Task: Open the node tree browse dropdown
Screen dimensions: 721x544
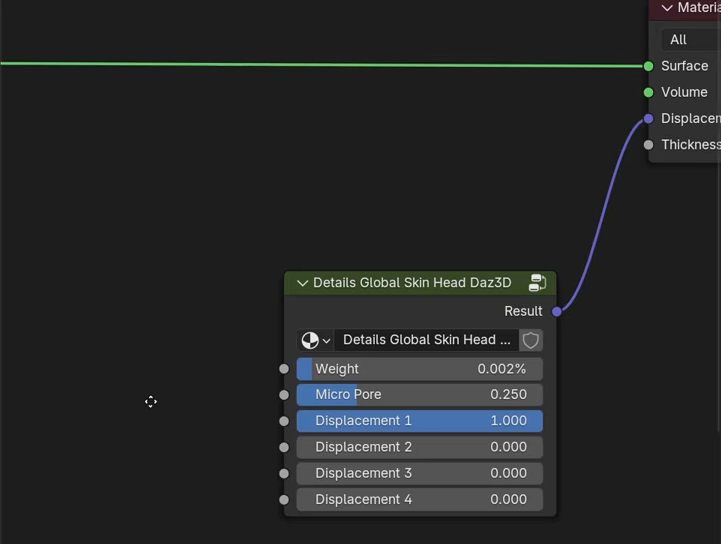Action: pyautogui.click(x=315, y=340)
